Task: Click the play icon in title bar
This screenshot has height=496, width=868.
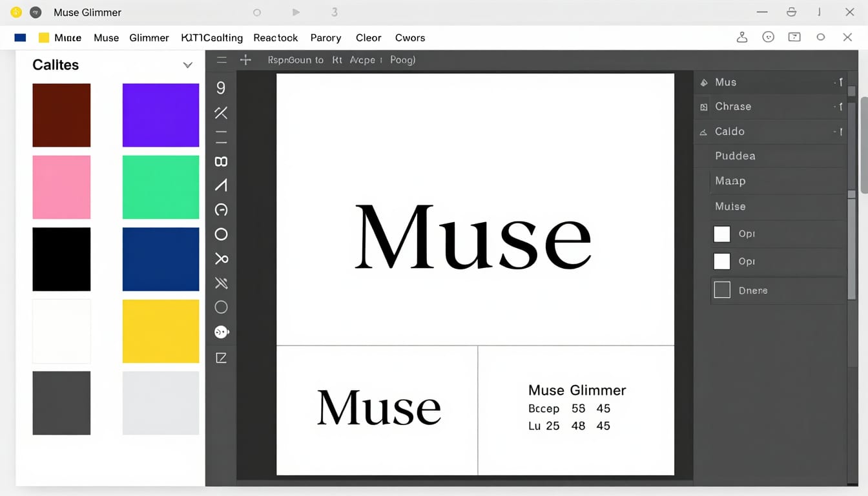Action: tap(296, 12)
